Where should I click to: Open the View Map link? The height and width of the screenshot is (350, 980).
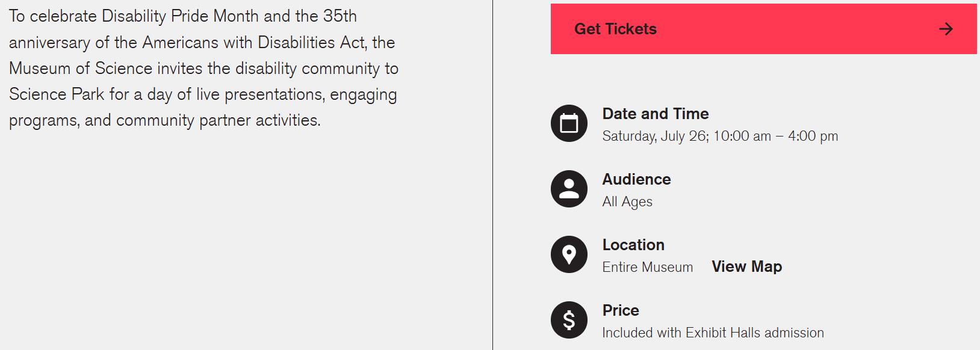746,266
